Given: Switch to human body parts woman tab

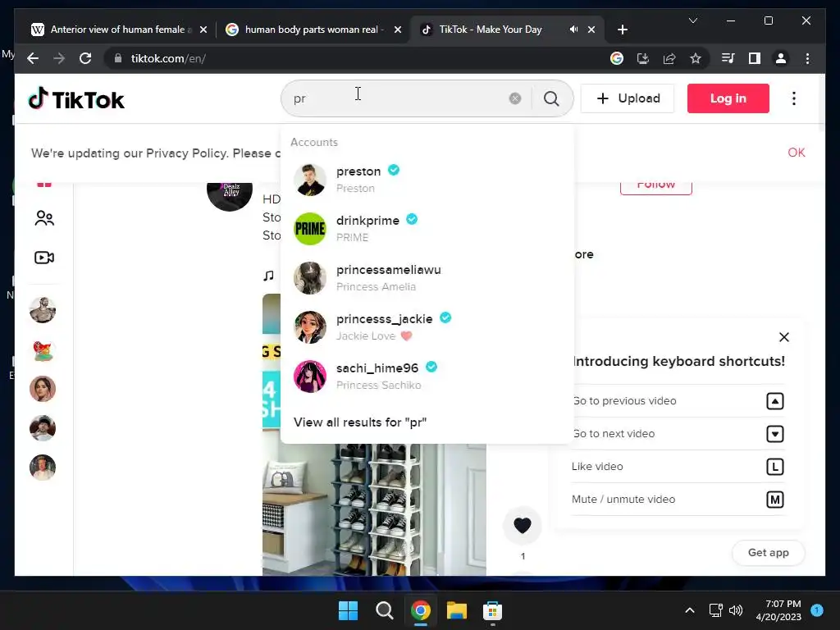Looking at the screenshot, I should (313, 30).
